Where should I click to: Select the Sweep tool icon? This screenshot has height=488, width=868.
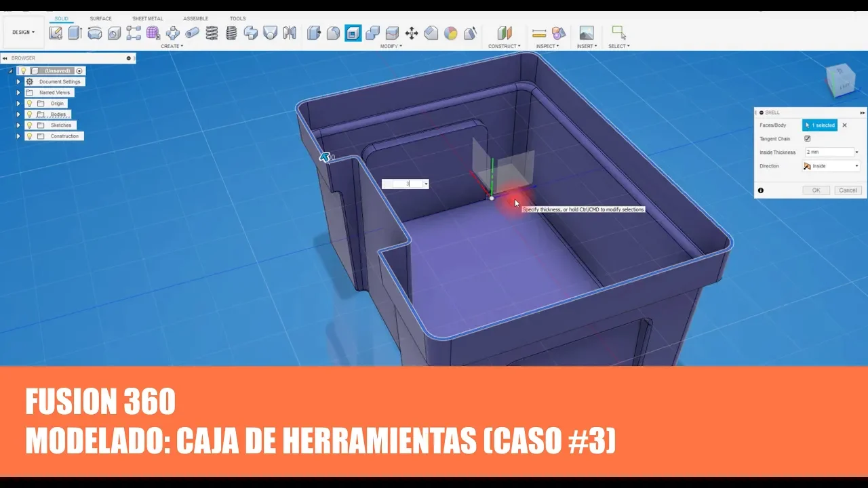coord(251,33)
